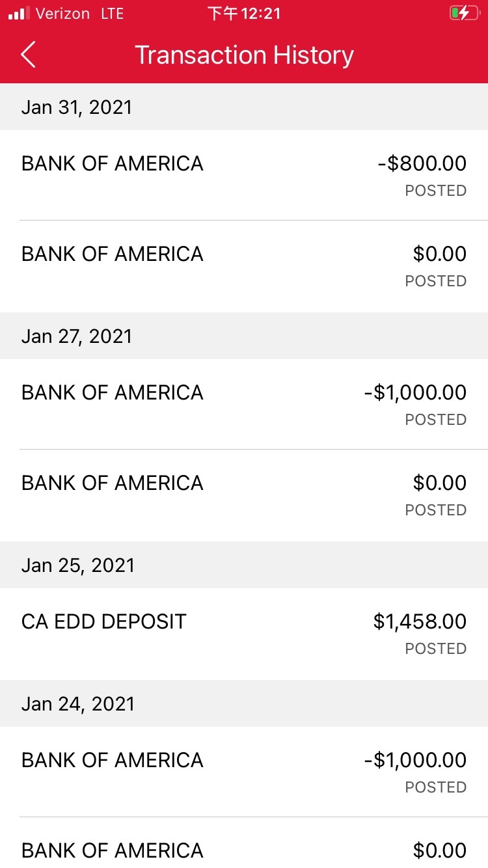
Task: Tap POSTED status under $1,458.00
Action: pyautogui.click(x=435, y=649)
